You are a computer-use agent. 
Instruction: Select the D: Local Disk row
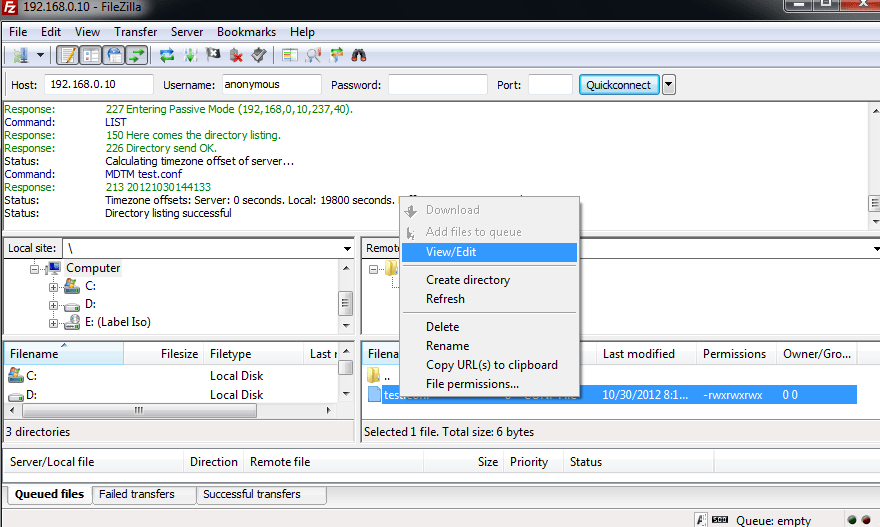pos(171,395)
